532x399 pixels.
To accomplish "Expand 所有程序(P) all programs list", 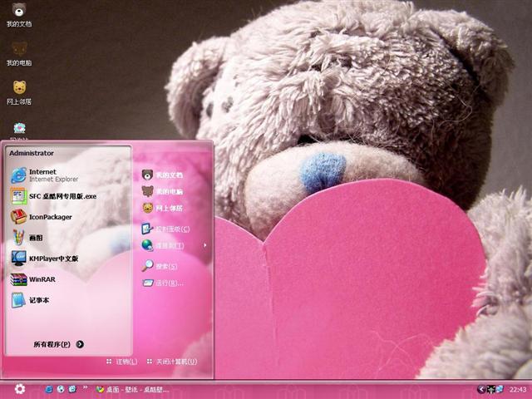I will point(59,344).
